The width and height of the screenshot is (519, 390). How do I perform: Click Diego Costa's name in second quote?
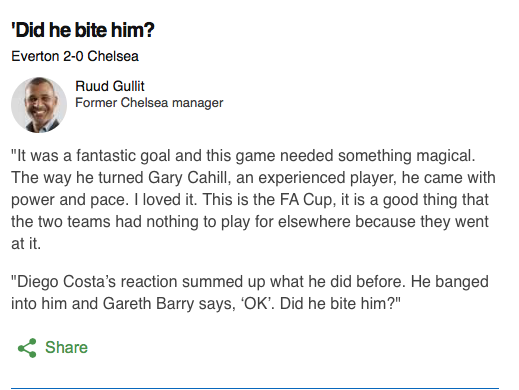(x=63, y=282)
